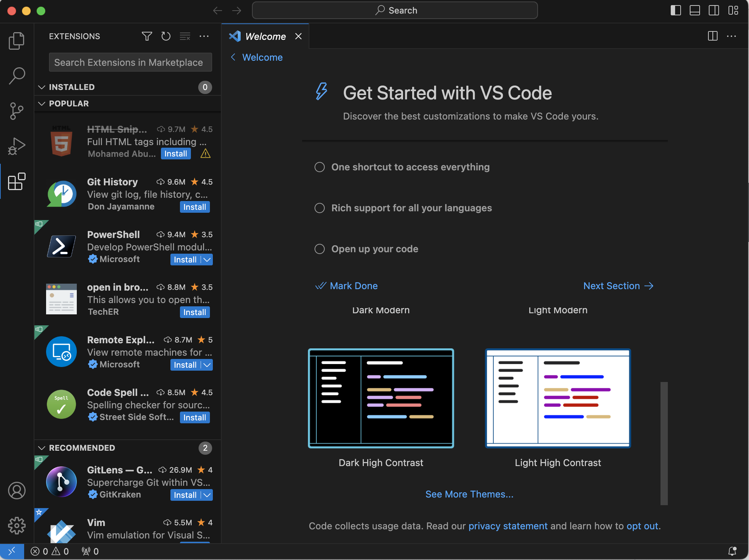Refresh the extensions list
749x560 pixels.
[166, 36]
